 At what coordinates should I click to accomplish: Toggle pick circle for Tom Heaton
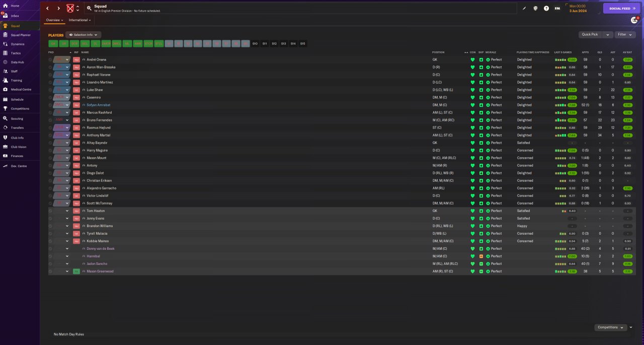(50, 211)
